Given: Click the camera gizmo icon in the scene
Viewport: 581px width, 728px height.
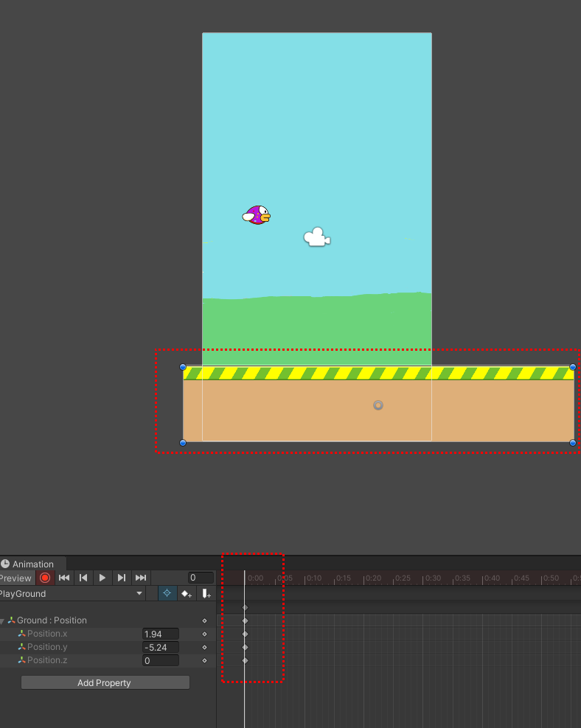Looking at the screenshot, I should pyautogui.click(x=317, y=237).
